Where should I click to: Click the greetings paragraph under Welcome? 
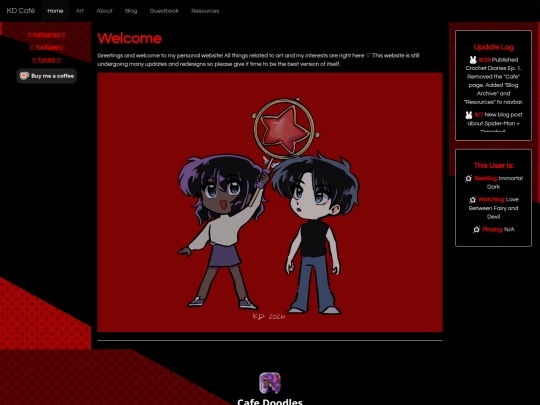pyautogui.click(x=258, y=60)
